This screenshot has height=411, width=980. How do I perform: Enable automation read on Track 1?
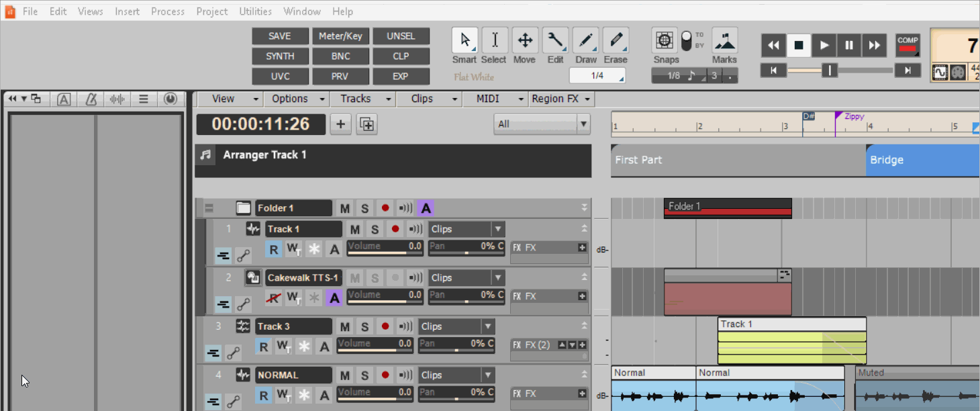click(273, 250)
